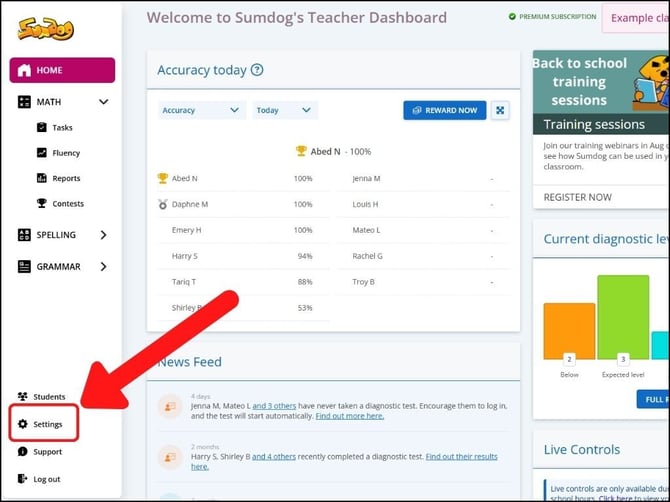This screenshot has width=670, height=502.
Task: Select Louis H in the leaderboard
Action: pos(365,204)
